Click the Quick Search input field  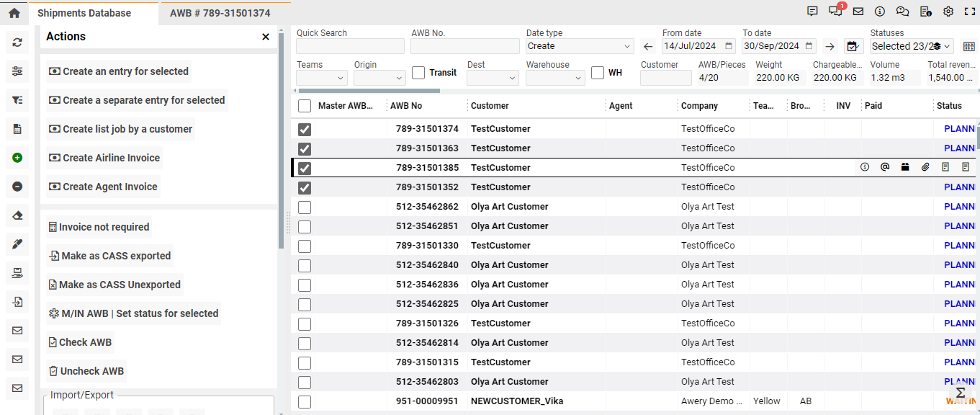tap(350, 46)
